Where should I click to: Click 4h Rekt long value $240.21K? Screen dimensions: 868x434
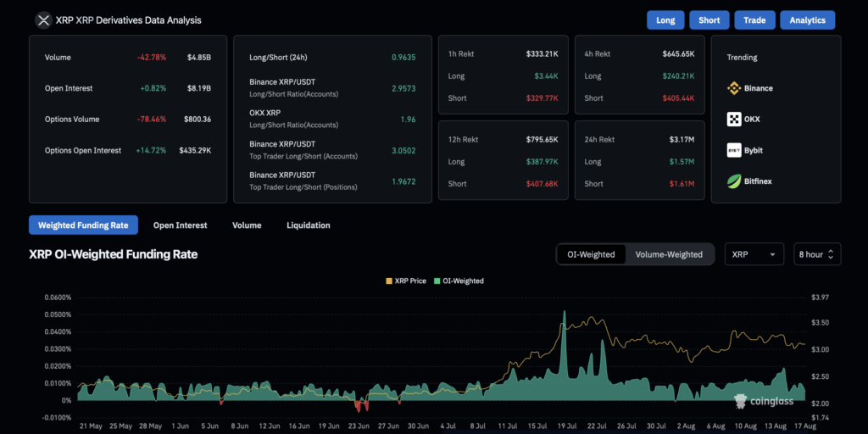click(678, 75)
